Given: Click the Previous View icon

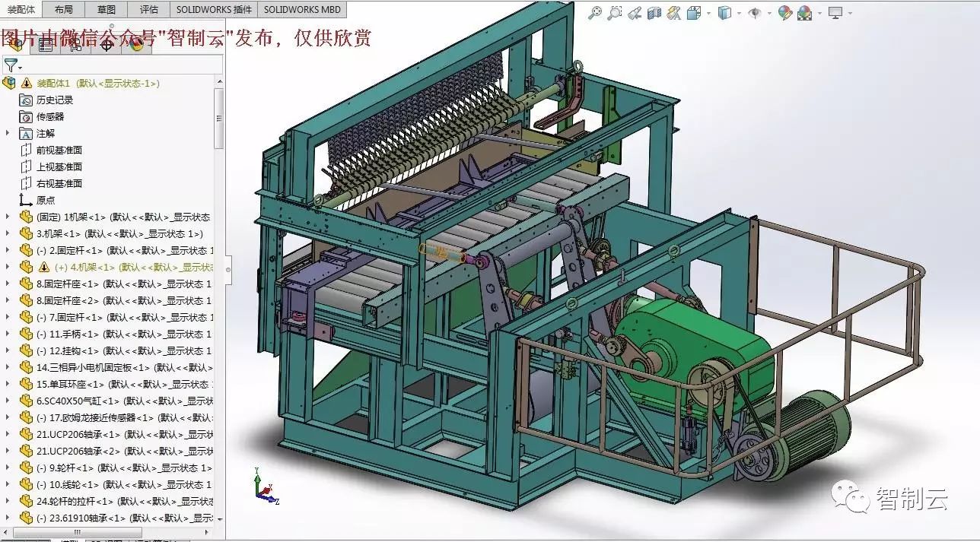Looking at the screenshot, I should [x=635, y=13].
